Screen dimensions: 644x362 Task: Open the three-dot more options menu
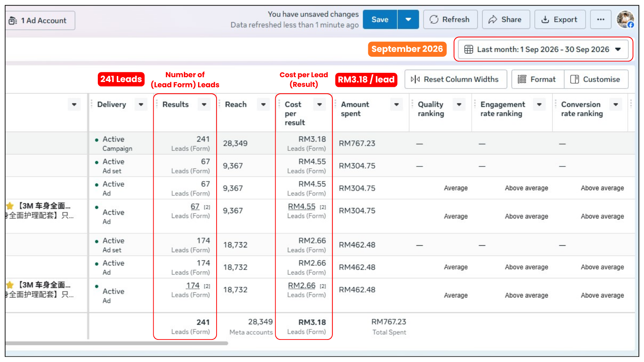(601, 19)
